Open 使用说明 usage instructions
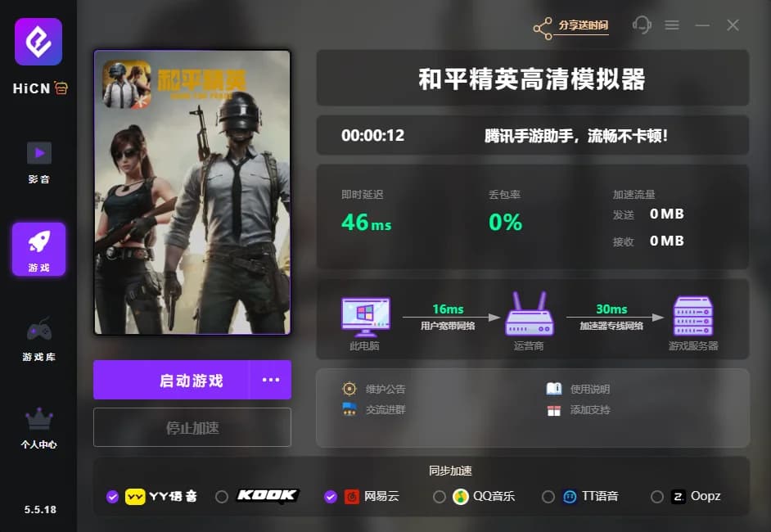Image resolution: width=771 pixels, height=532 pixels. [x=589, y=390]
